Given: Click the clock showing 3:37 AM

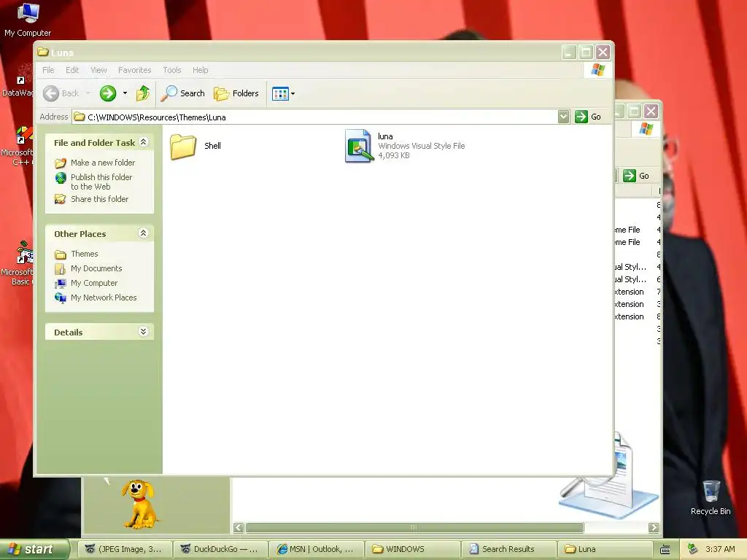Looking at the screenshot, I should (720, 549).
